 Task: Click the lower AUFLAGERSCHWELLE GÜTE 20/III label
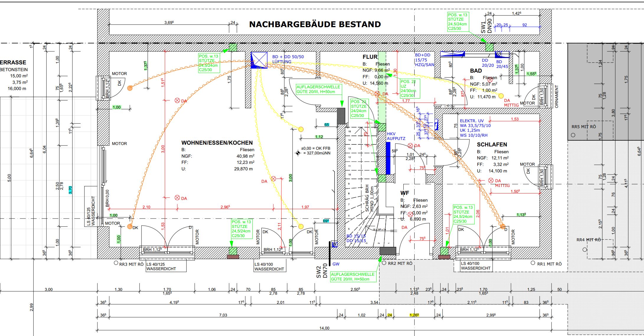[x=353, y=277]
